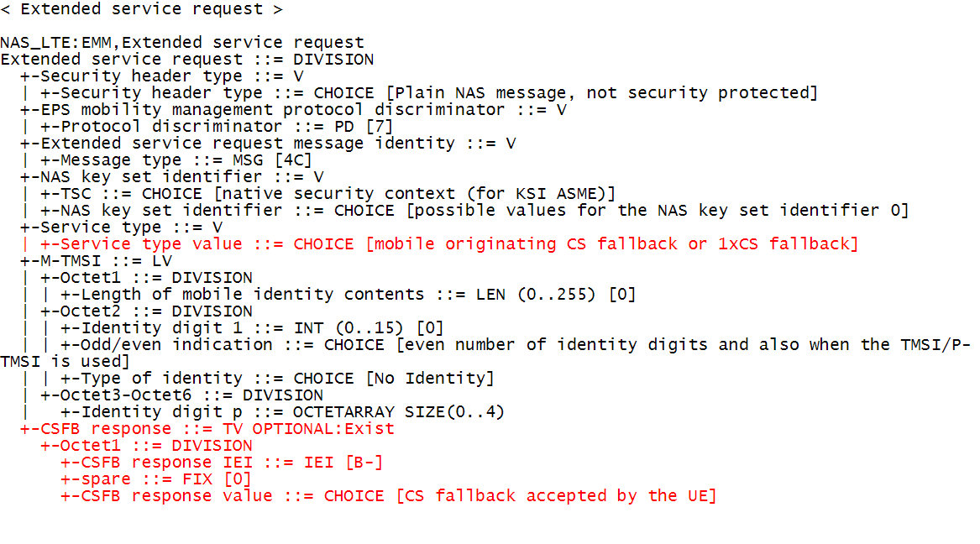Click the Protocol discriminator PD [7] entry
980x544 pixels.
point(217,127)
